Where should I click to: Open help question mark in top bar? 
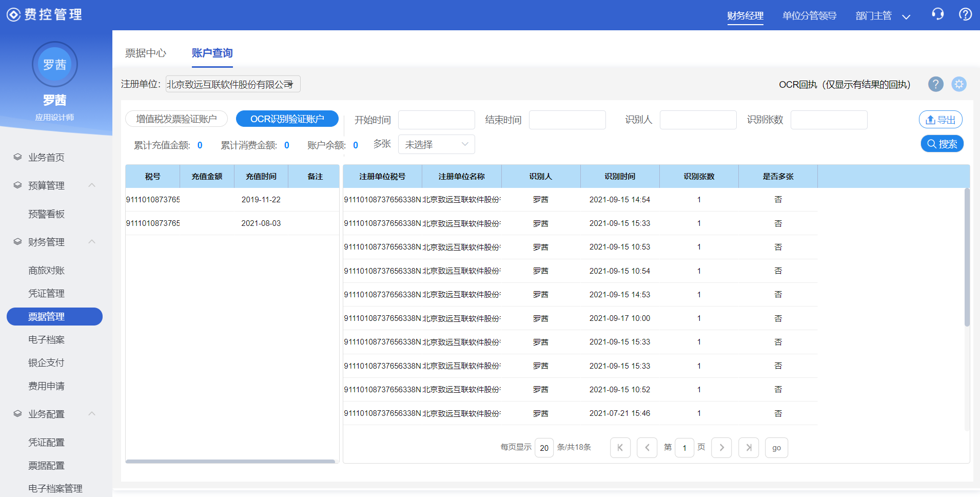[x=965, y=14]
